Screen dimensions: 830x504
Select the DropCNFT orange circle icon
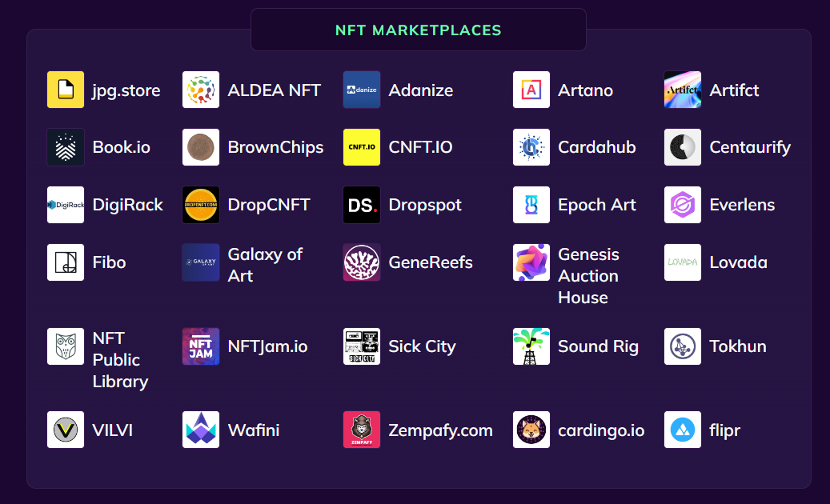201,205
